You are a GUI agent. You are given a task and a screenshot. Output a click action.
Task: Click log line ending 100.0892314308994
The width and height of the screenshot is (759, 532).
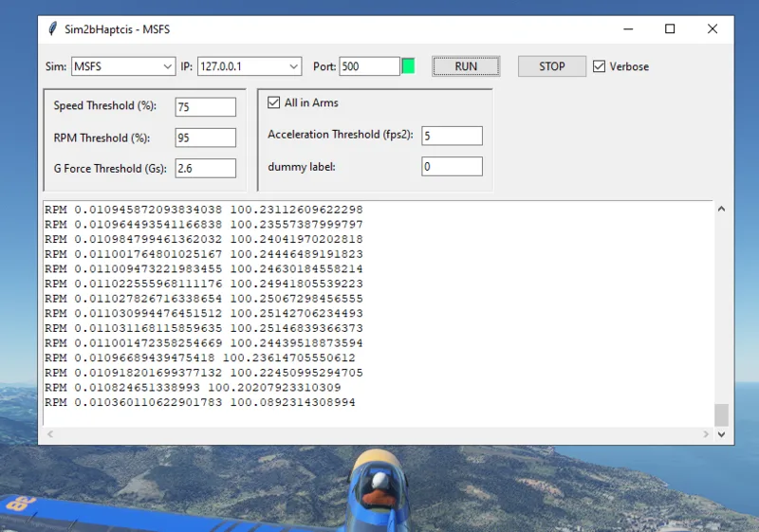point(200,403)
